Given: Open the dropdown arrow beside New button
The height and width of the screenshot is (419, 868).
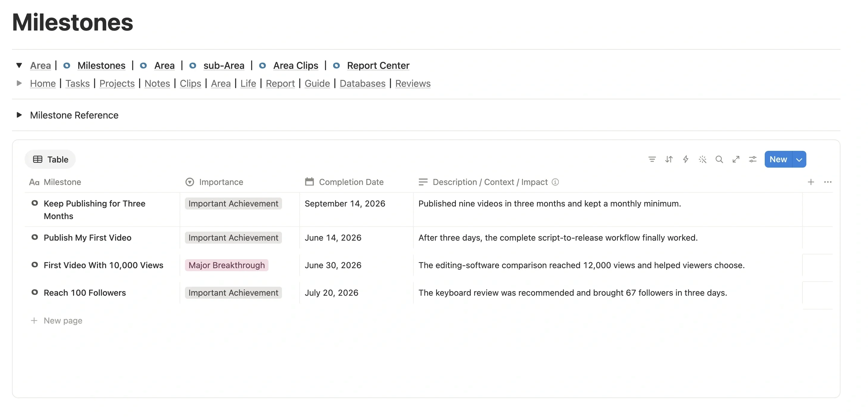Looking at the screenshot, I should tap(799, 159).
